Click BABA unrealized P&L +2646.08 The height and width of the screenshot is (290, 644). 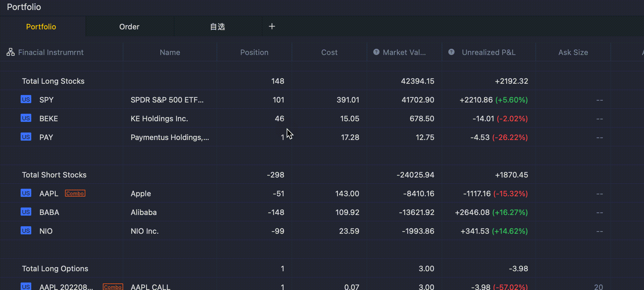(472, 212)
